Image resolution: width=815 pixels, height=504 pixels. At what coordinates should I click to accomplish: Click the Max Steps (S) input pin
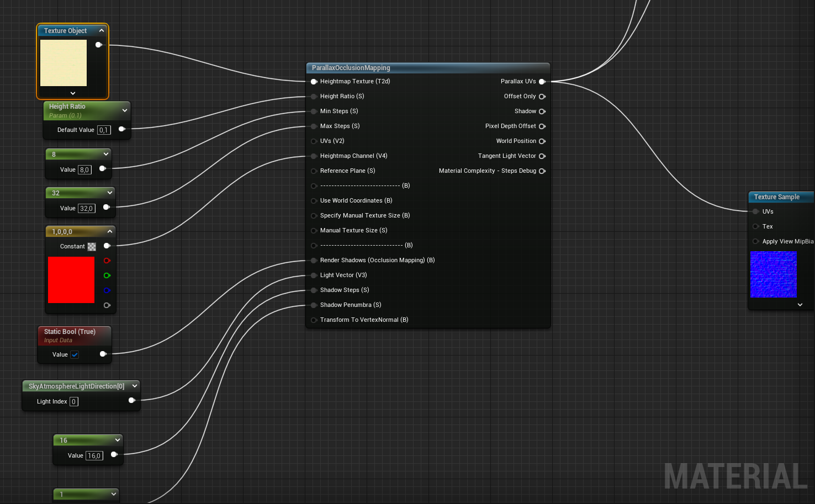[x=314, y=126]
